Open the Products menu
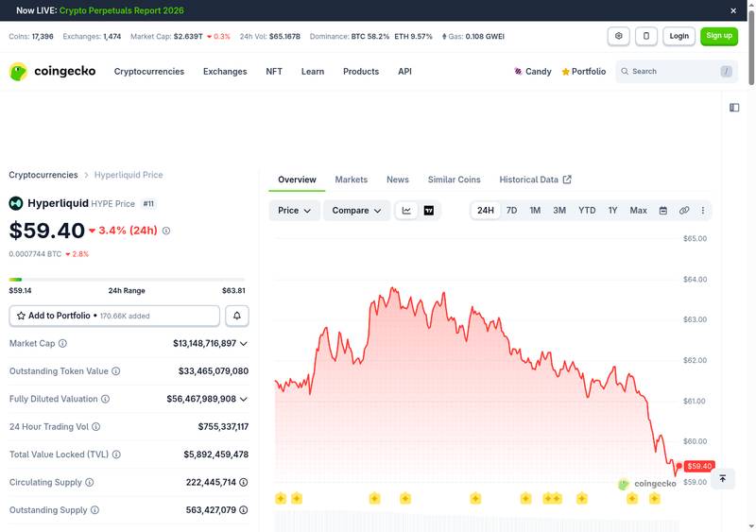The width and height of the screenshot is (756, 532). coord(361,72)
